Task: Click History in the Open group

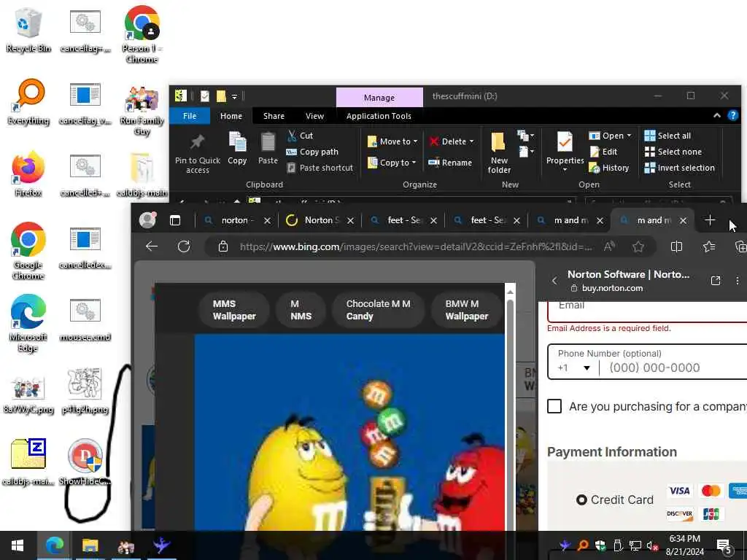Action: click(609, 168)
